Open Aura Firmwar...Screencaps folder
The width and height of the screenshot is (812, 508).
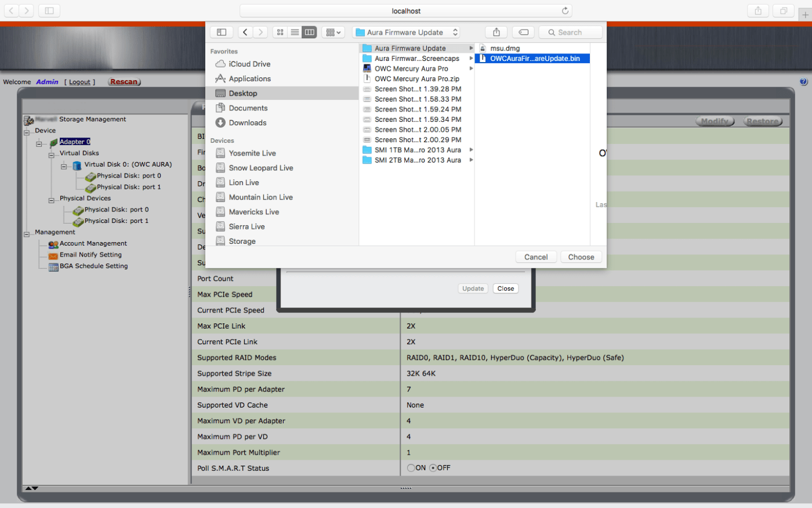pyautogui.click(x=417, y=59)
